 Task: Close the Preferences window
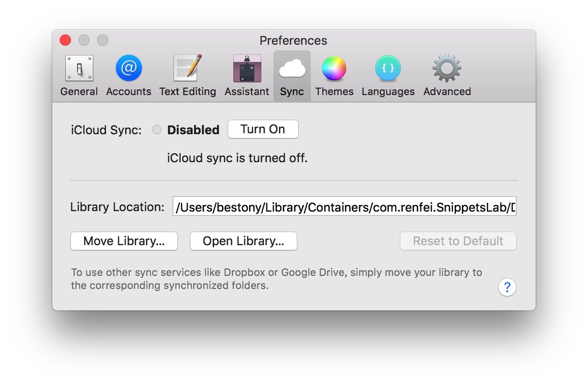(x=65, y=41)
